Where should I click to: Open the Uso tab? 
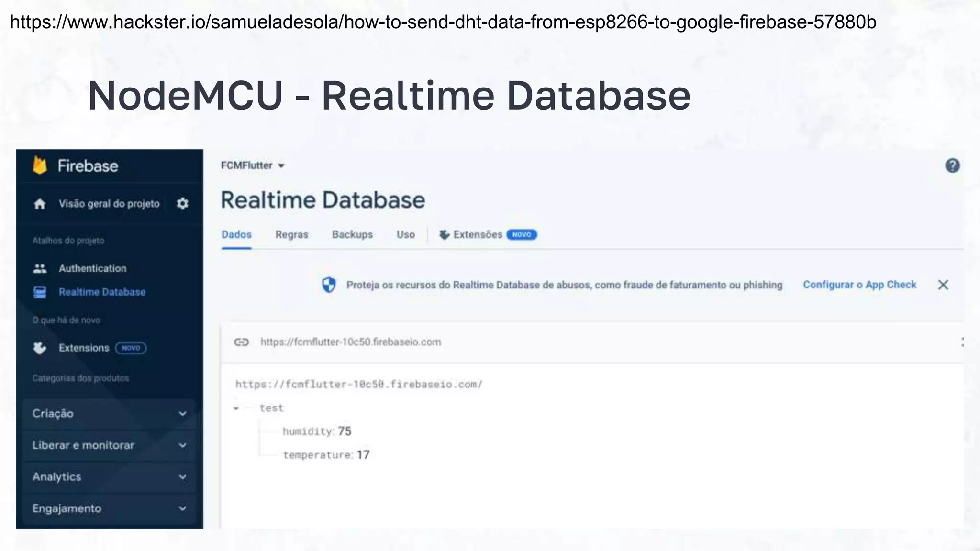[x=406, y=235]
